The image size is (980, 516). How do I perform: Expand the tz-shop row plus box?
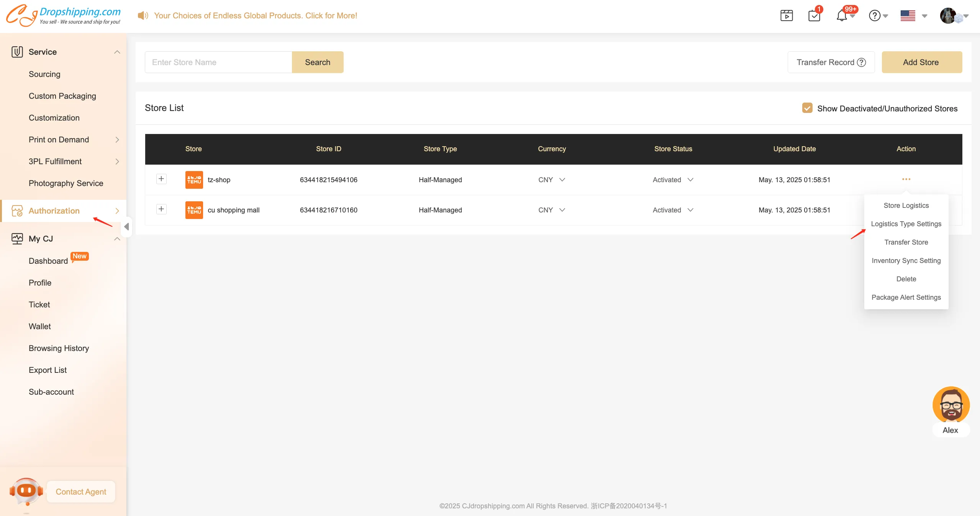coord(161,179)
